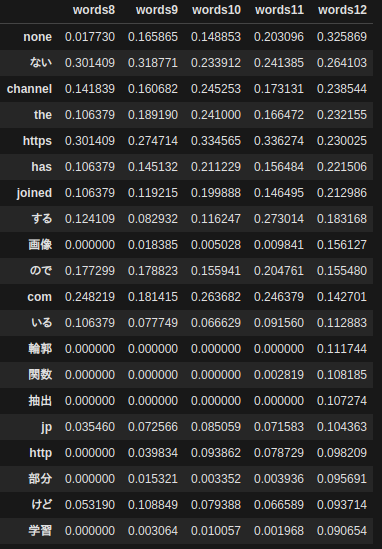The image size is (382, 549).
Task: Click value 0.119215 in joined row
Action: pyautogui.click(x=153, y=193)
